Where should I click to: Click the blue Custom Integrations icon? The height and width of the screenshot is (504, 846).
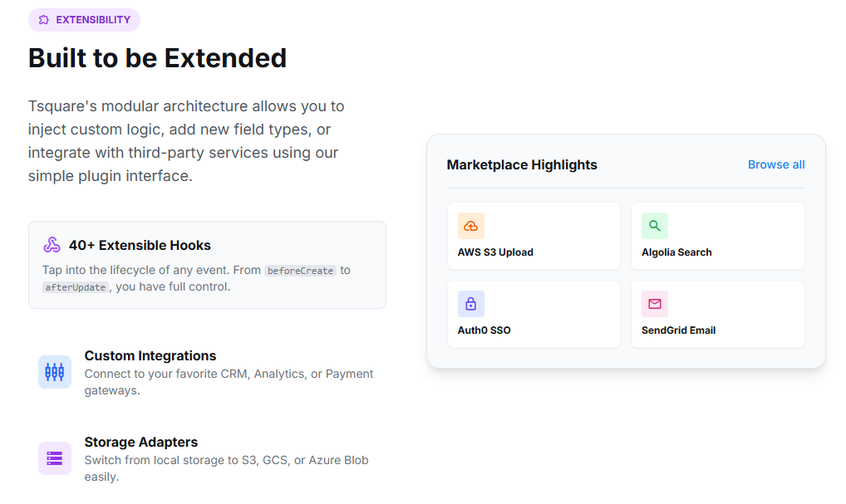(55, 372)
